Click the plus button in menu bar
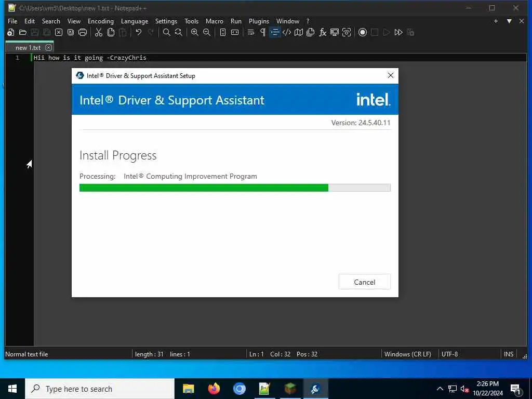Viewport: 532px width, 399px height. tap(496, 21)
